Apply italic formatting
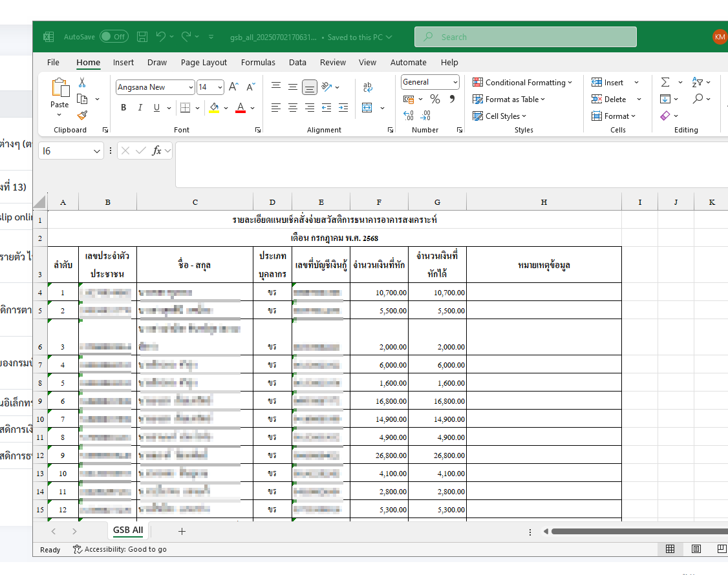 click(x=140, y=108)
